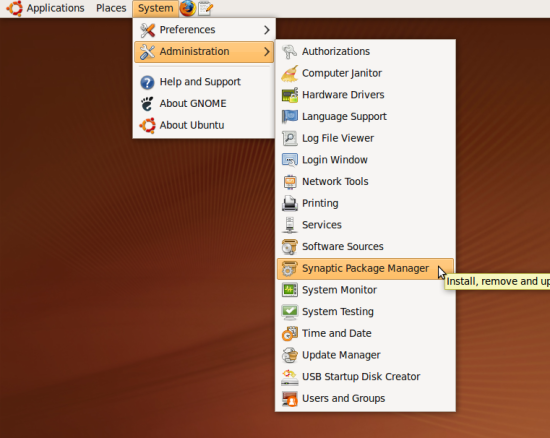Launch Synaptic Package Manager
Screen dimensions: 550x438
click(365, 269)
